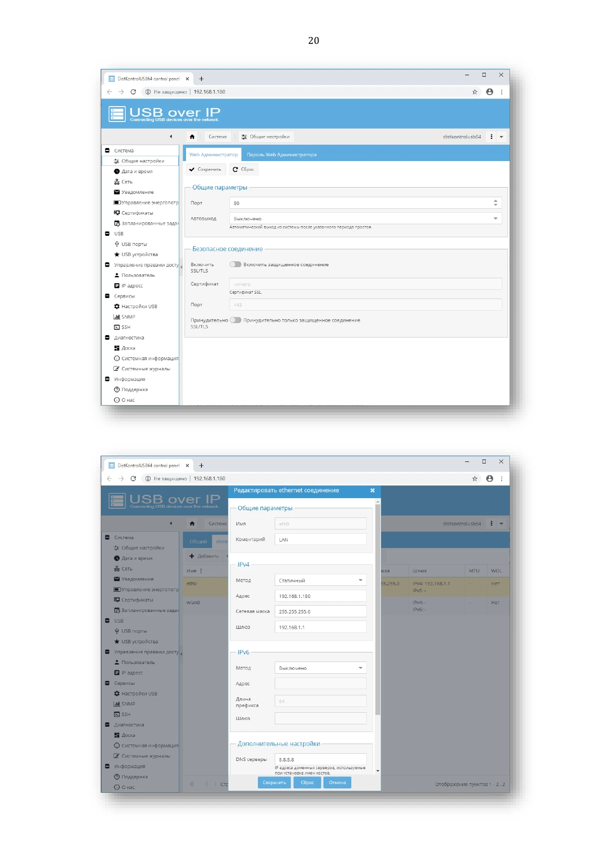Viewport: 614px width, 868px height.
Task: Click the Система breadcrumb in the upper window
Action: tap(218, 137)
